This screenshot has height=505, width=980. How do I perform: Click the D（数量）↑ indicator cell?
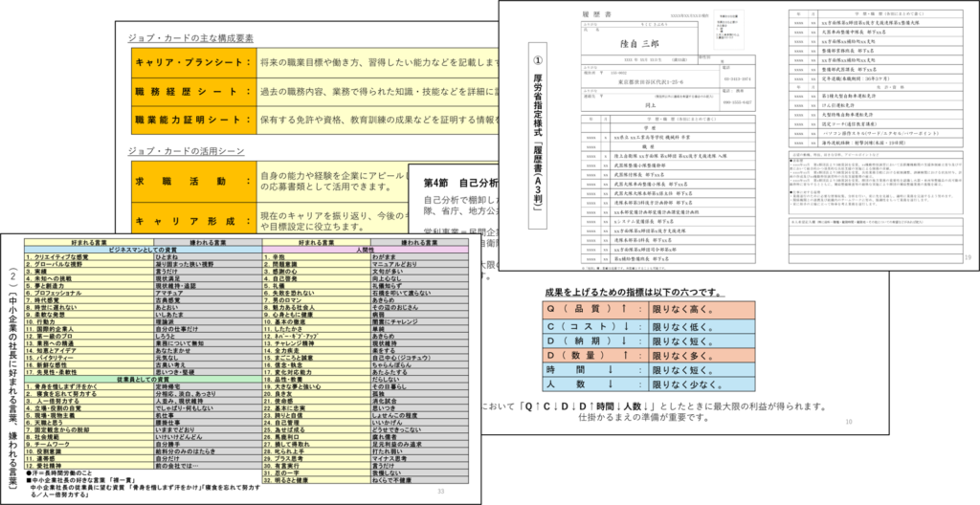click(x=596, y=356)
